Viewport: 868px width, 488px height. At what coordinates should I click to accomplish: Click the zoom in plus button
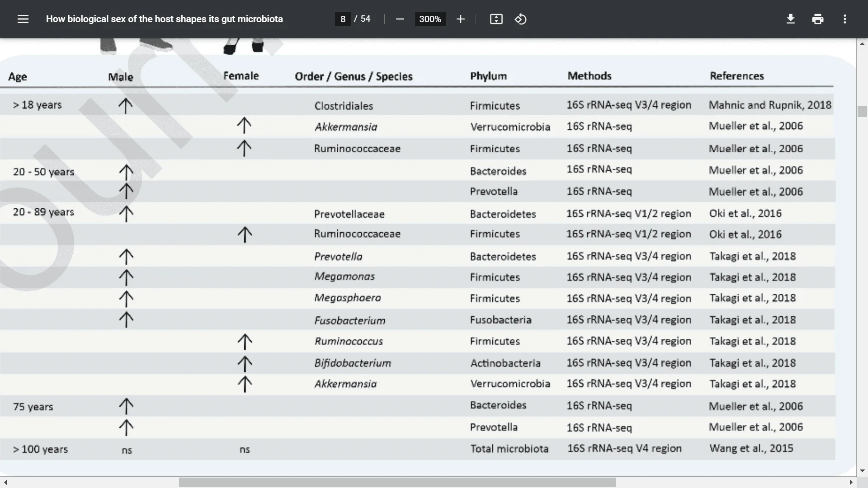point(460,19)
